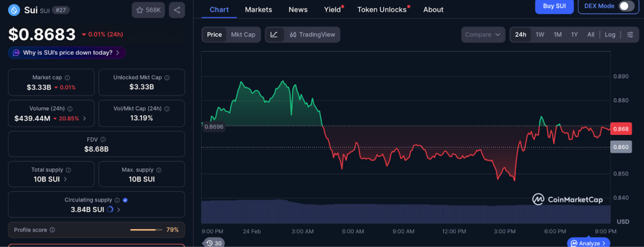Open the Chart tab

tap(219, 10)
